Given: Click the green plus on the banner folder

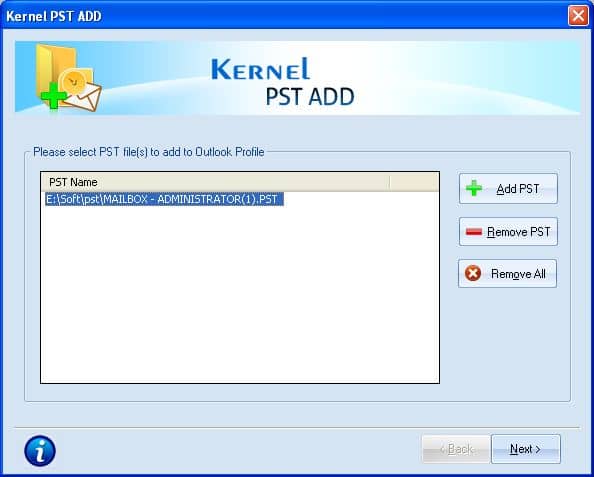Looking at the screenshot, I should [53, 95].
